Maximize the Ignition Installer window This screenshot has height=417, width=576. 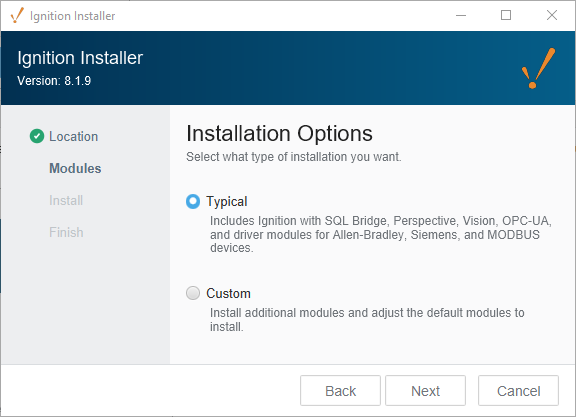[506, 15]
